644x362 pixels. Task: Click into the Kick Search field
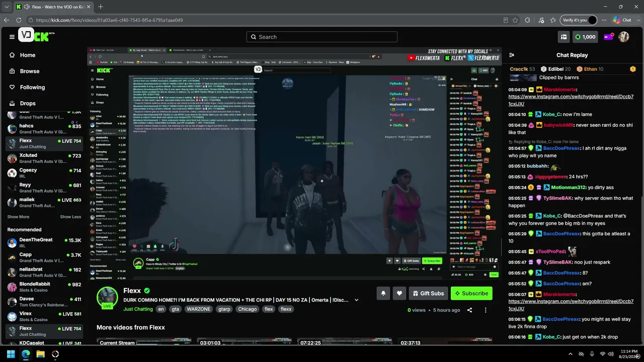322,37
